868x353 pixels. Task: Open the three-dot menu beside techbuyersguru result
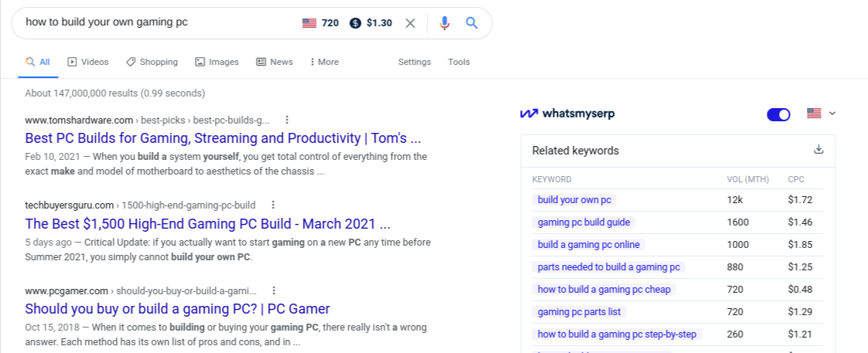[x=273, y=205]
